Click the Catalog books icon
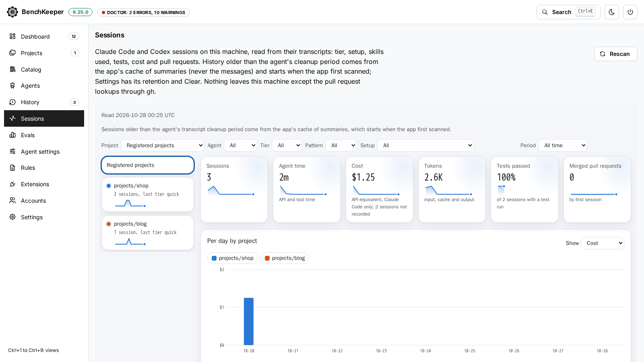The height and width of the screenshot is (362, 644). [x=12, y=69]
